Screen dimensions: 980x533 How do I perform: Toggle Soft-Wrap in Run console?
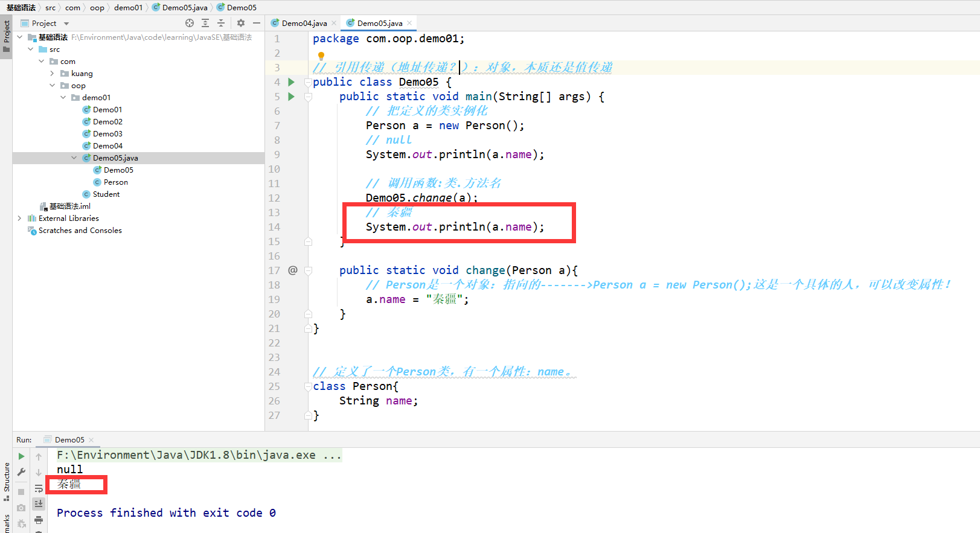click(39, 488)
